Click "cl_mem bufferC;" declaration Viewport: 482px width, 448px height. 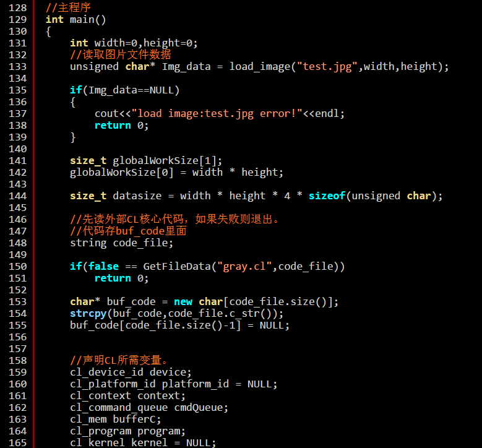(116, 420)
